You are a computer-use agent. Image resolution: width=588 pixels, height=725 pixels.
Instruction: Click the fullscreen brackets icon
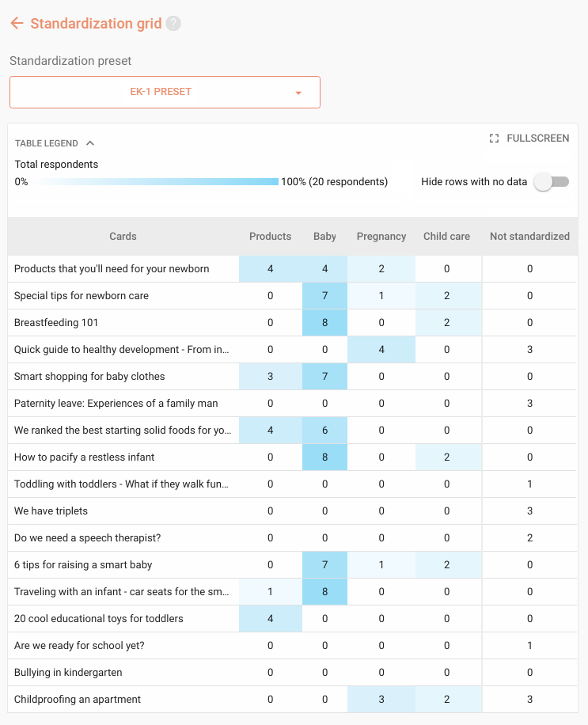click(494, 139)
